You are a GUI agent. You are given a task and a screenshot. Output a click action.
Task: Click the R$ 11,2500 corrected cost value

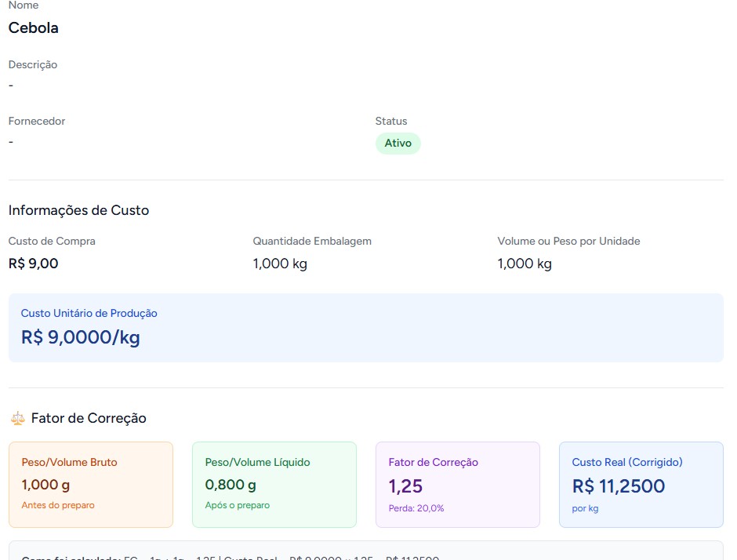pyautogui.click(x=619, y=486)
